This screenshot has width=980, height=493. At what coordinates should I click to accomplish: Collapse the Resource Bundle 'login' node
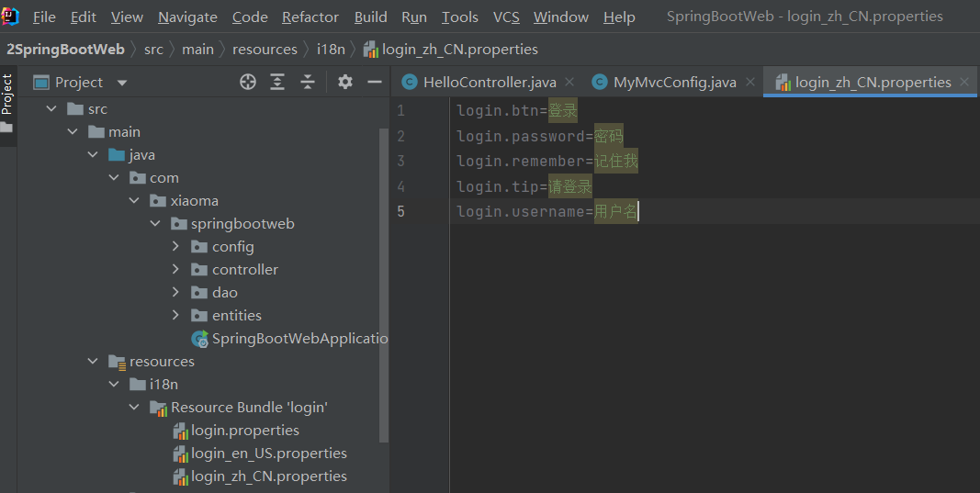tap(134, 408)
